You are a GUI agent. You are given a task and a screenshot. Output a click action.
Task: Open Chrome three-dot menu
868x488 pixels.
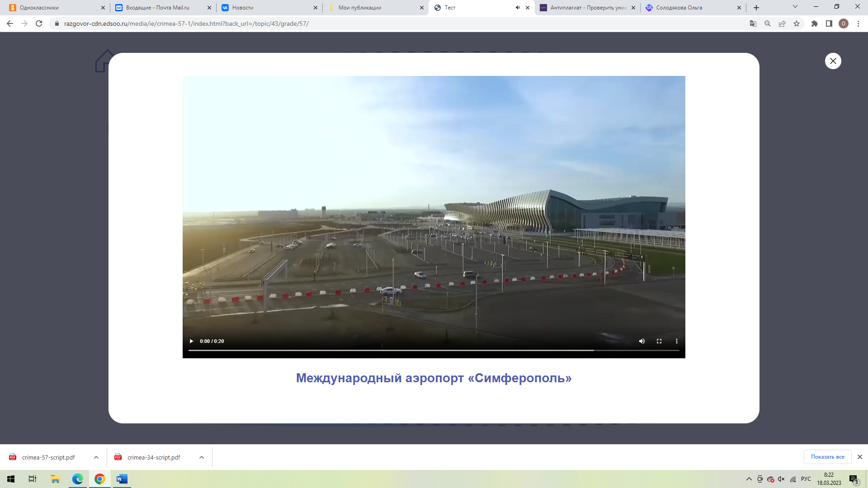pyautogui.click(x=858, y=23)
